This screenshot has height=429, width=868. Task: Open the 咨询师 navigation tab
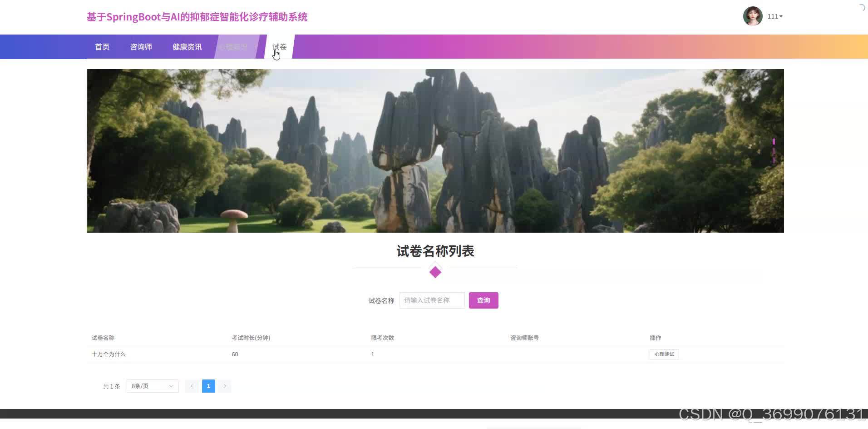[x=141, y=47]
